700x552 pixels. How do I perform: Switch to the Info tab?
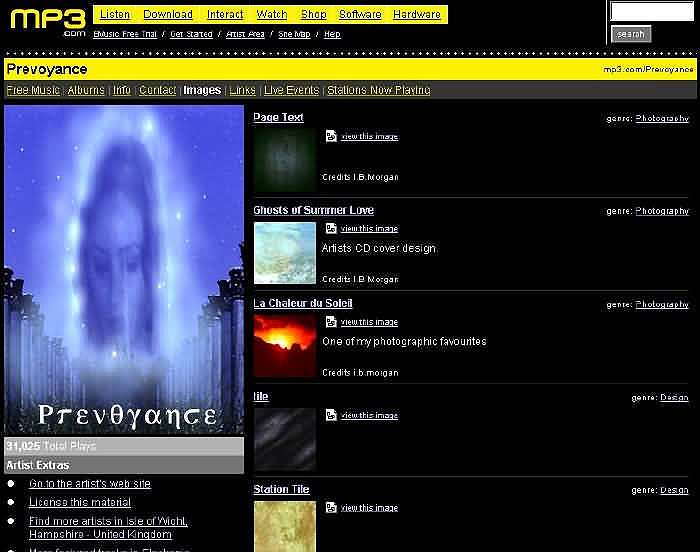point(122,90)
